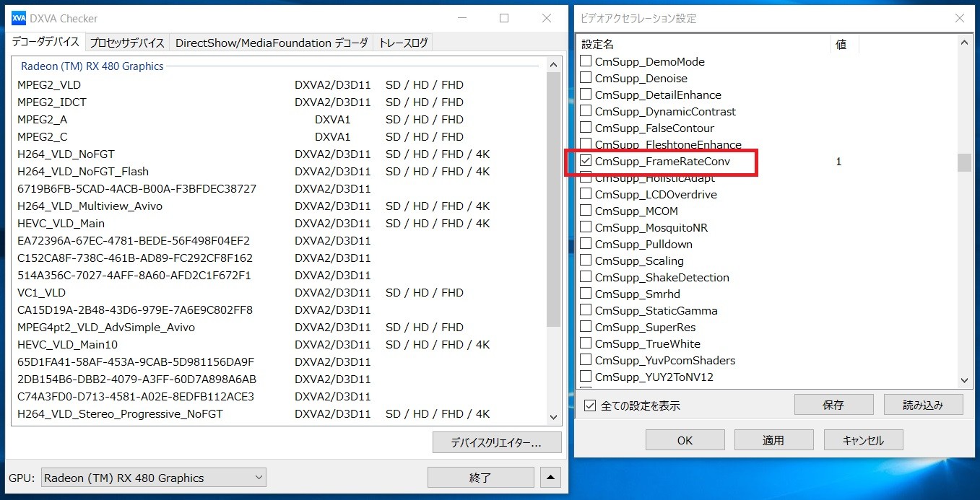
Task: Click the 設定名 column header
Action: pos(704,45)
